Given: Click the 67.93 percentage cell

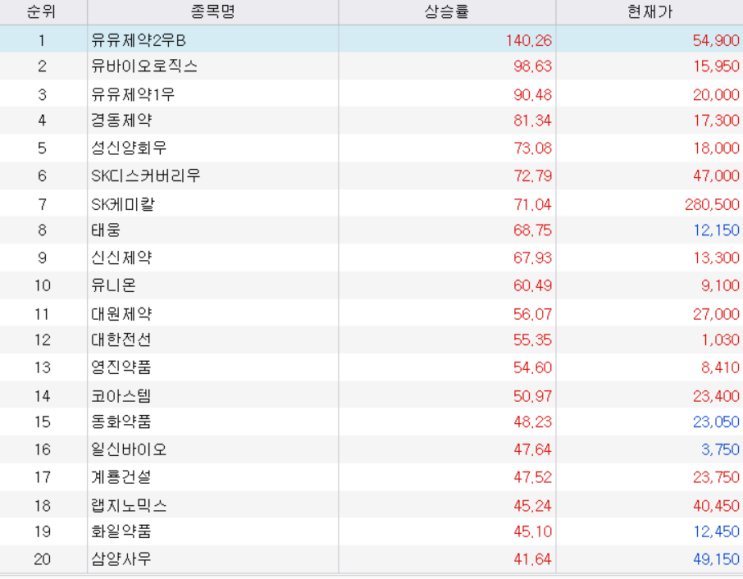Looking at the screenshot, I should pos(533,257).
